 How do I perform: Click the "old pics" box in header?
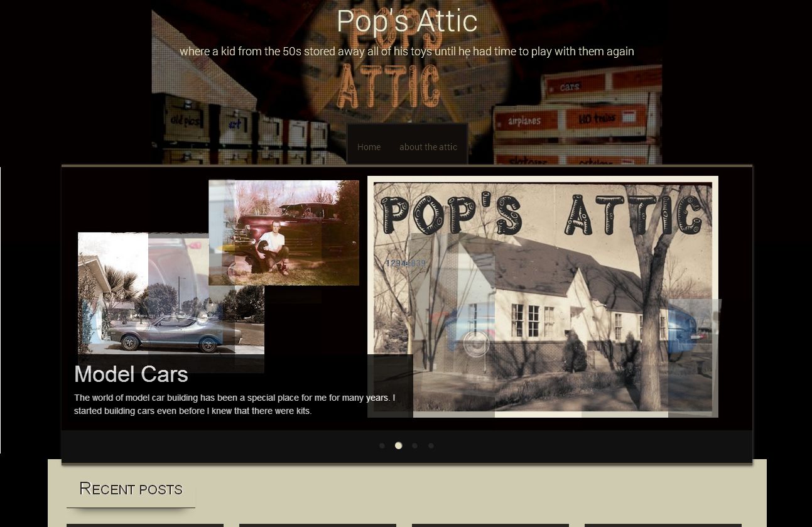click(187, 118)
